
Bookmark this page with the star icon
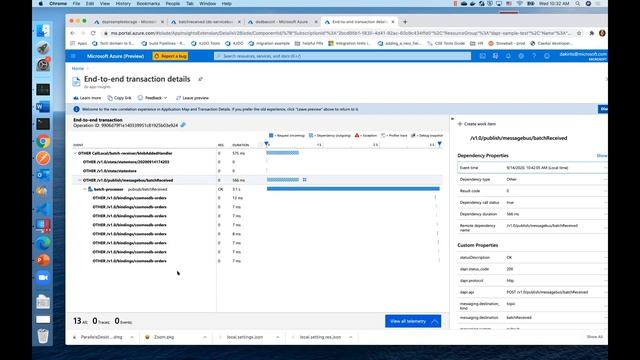[579, 33]
